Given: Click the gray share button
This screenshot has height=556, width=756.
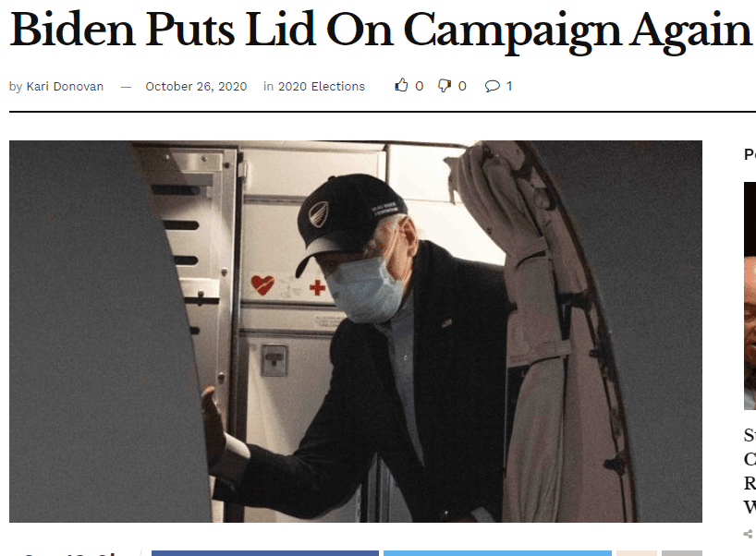Looking at the screenshot, I should pyautogui.click(x=682, y=553).
